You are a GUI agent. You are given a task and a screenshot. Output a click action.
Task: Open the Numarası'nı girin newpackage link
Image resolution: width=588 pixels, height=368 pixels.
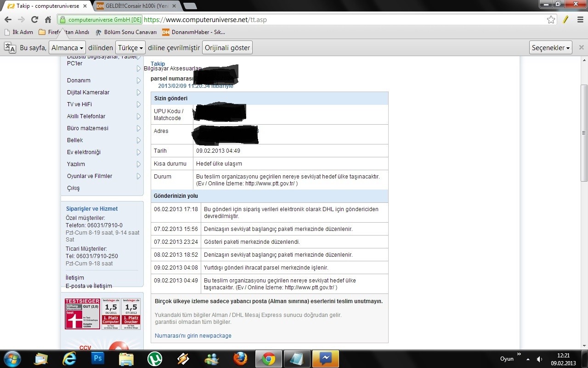point(193,336)
